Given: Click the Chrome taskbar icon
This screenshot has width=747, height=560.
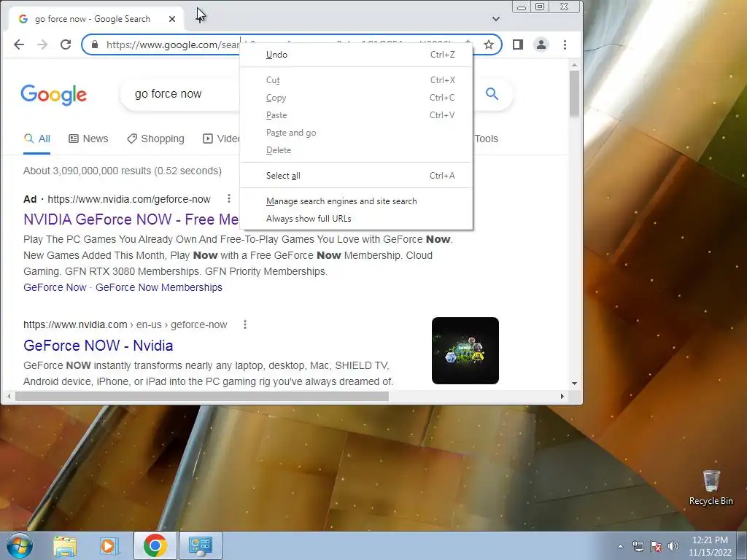Looking at the screenshot, I should (x=155, y=545).
